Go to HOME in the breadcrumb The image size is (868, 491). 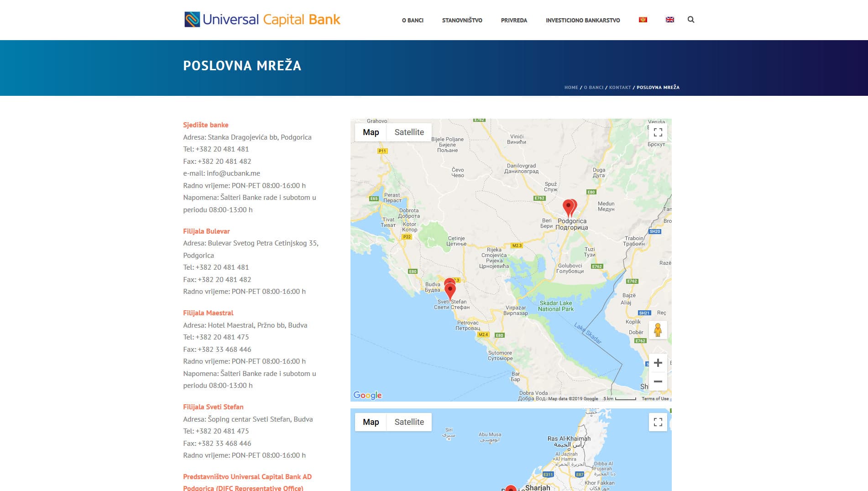pyautogui.click(x=571, y=87)
